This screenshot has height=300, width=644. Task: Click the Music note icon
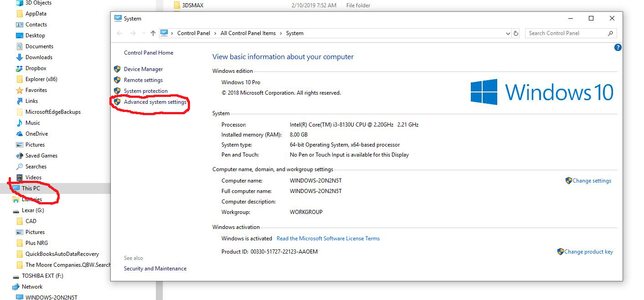20,123
